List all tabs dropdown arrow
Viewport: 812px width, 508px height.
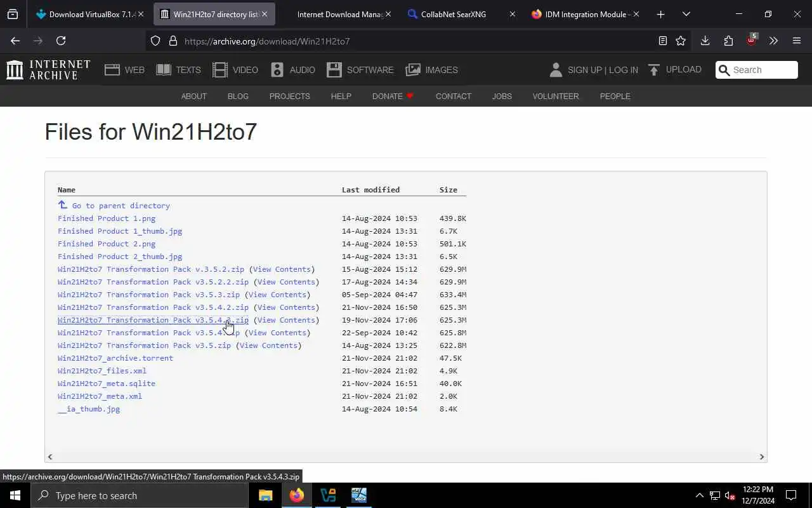686,14
